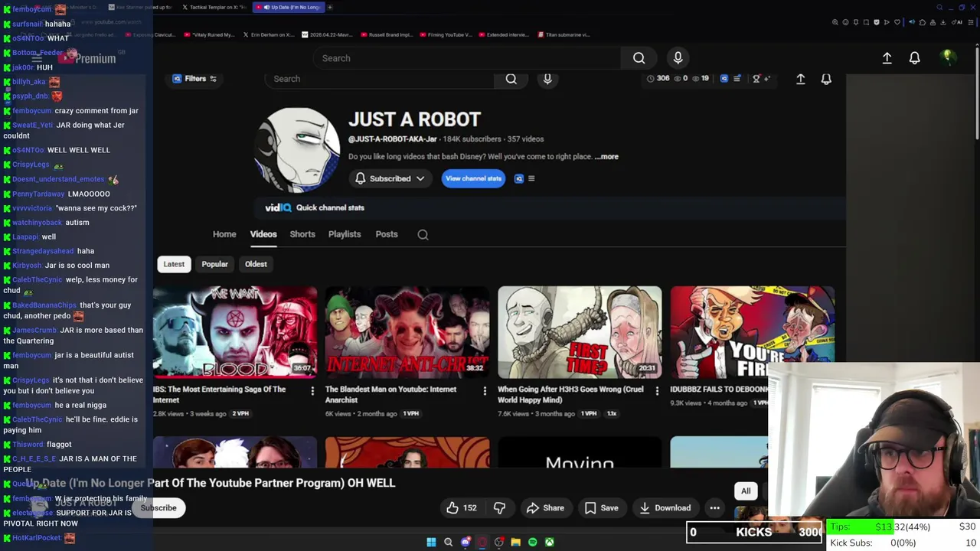Screen dimensions: 980x551
Task: Open JUST A ROBOT channel avatar
Action: click(299, 149)
